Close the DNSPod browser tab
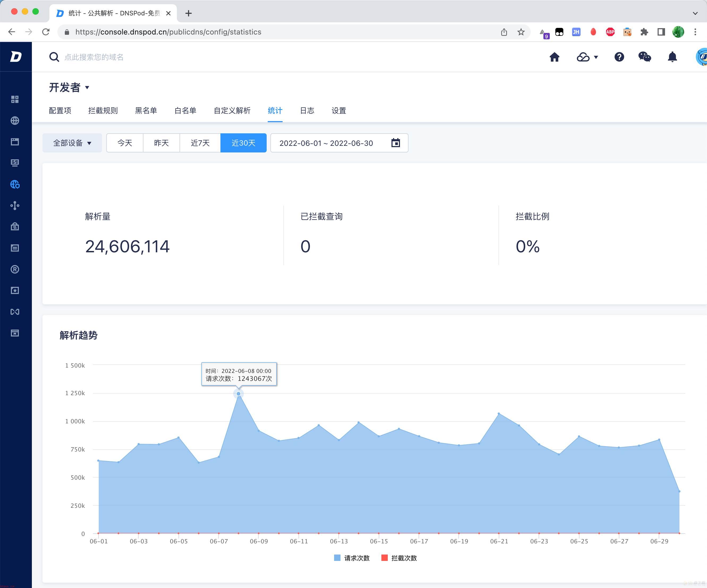Screen dimensions: 707x588 pos(169,13)
